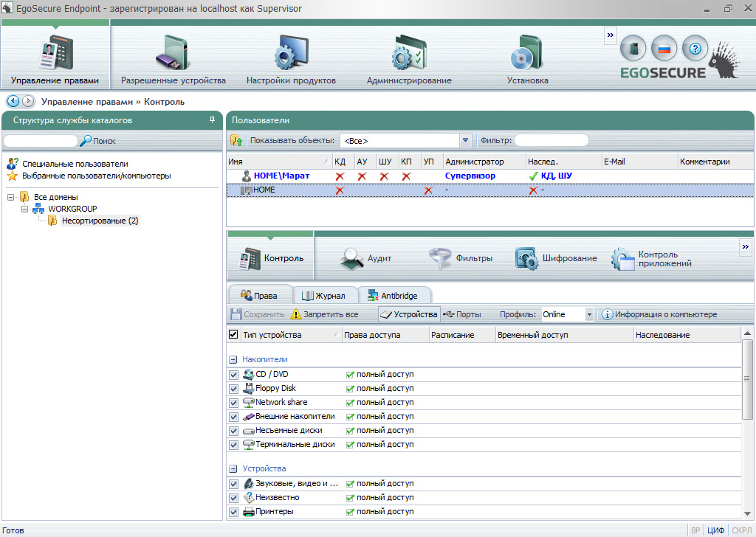This screenshot has height=537, width=756.
Task: Click the Запретить все button
Action: pos(325,315)
